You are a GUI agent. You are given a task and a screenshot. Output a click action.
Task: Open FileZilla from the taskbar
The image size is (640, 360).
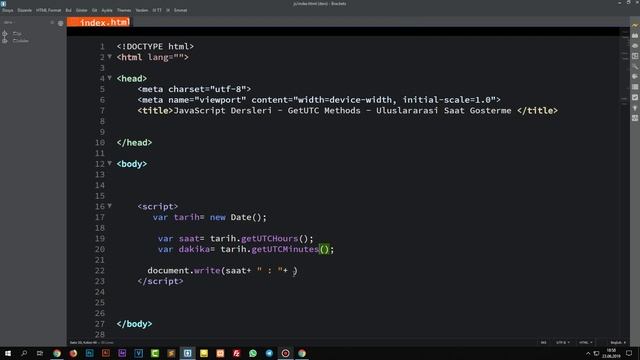(236, 353)
